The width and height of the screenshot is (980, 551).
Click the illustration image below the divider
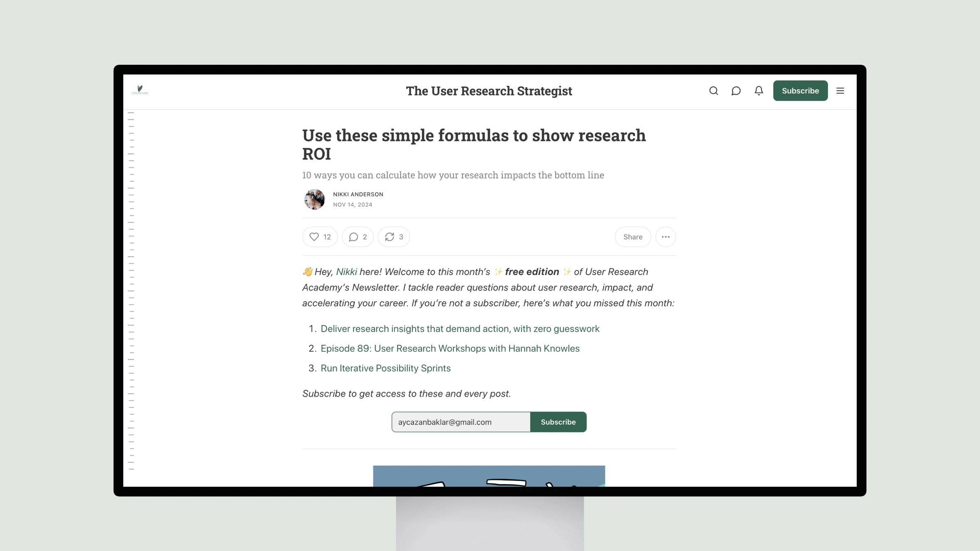[x=489, y=476]
